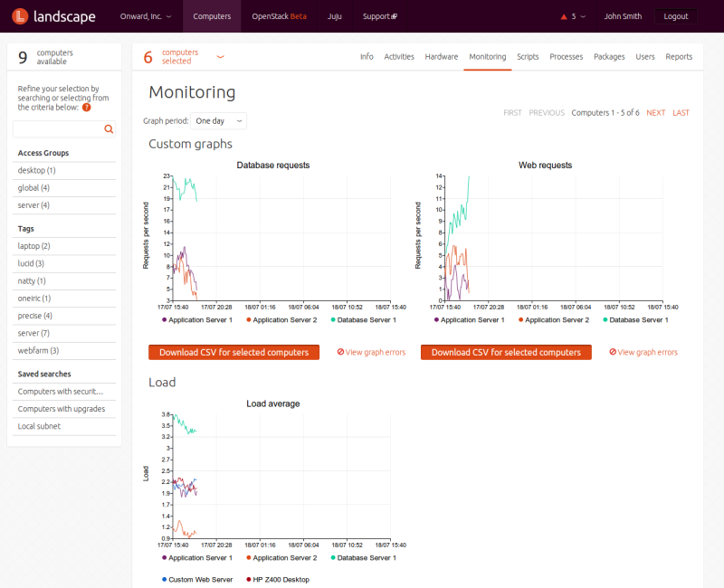Screen dimensions: 724x588
Task: Open the Packages tab
Action: tap(609, 56)
